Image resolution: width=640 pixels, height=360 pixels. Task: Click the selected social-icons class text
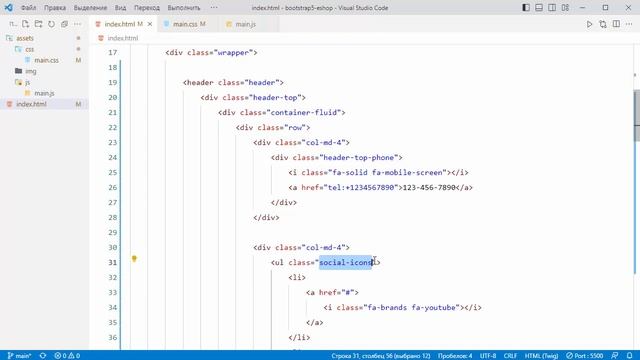click(x=346, y=262)
